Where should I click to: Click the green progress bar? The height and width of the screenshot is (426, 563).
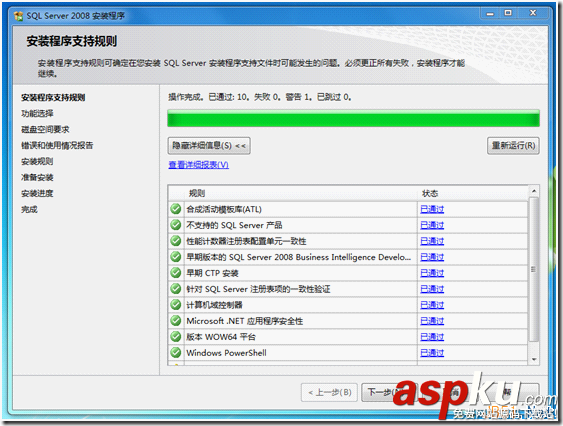(x=353, y=118)
